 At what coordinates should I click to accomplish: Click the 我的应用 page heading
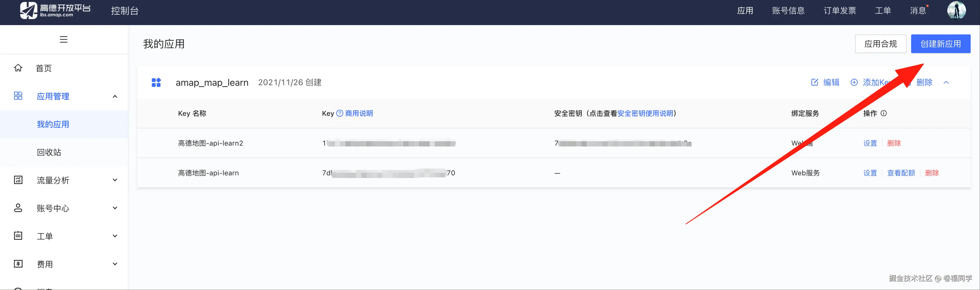pyautogui.click(x=164, y=44)
